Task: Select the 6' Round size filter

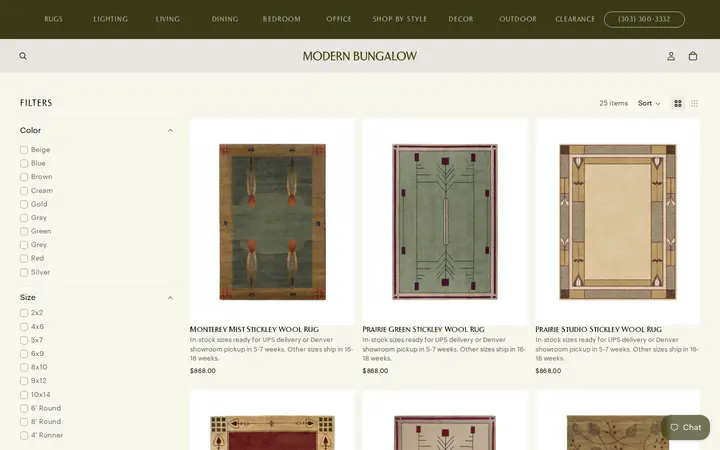Action: [24, 408]
